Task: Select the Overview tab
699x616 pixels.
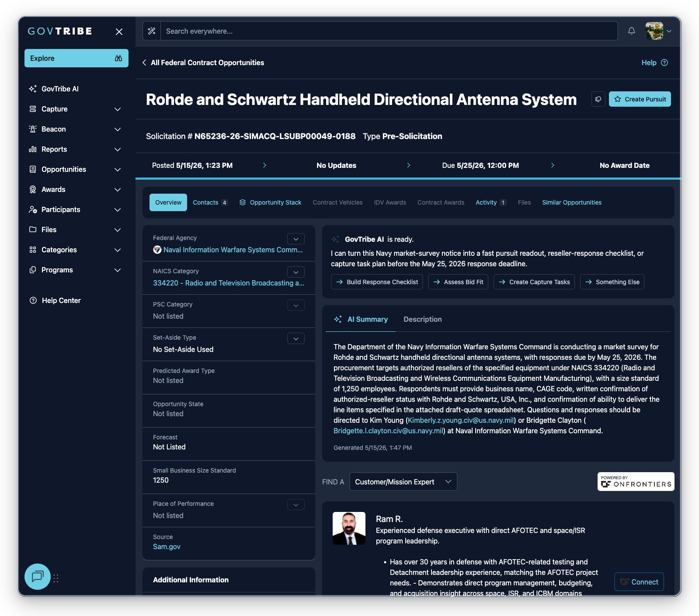Action: [168, 202]
